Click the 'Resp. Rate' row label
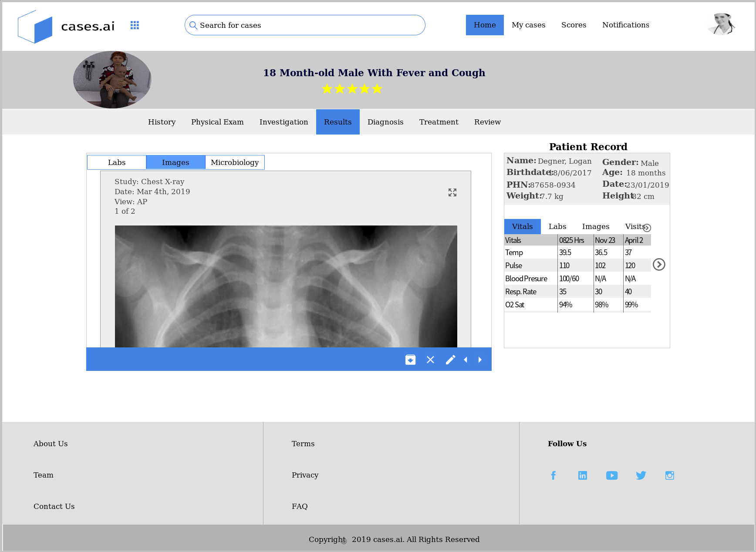This screenshot has width=756, height=552. 521,292
